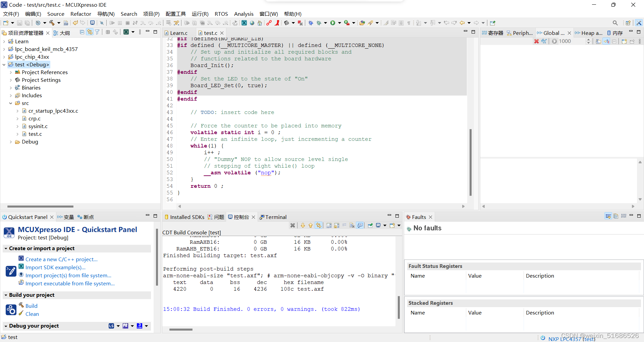The height and width of the screenshot is (342, 644).
Task: Switch to the Terminal tab
Action: (x=273, y=217)
